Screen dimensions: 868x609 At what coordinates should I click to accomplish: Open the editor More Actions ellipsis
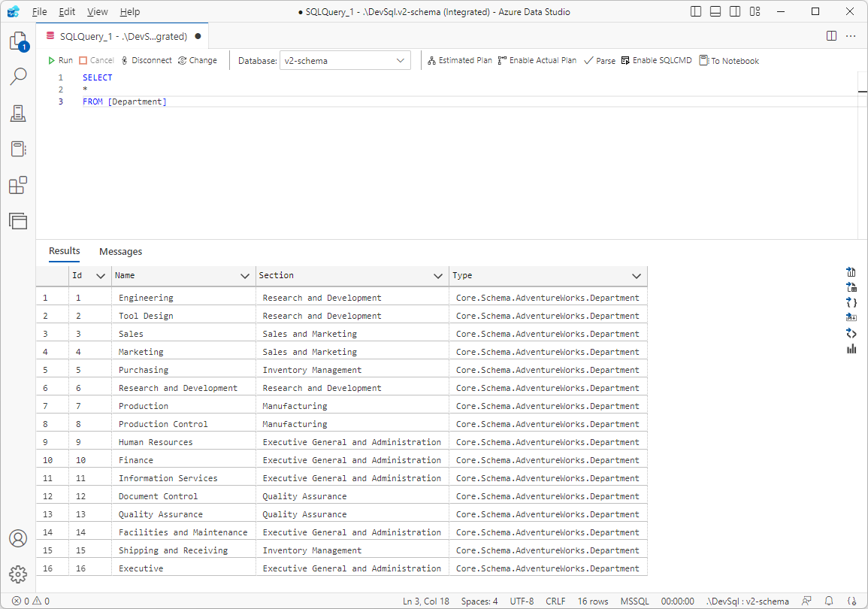point(851,36)
